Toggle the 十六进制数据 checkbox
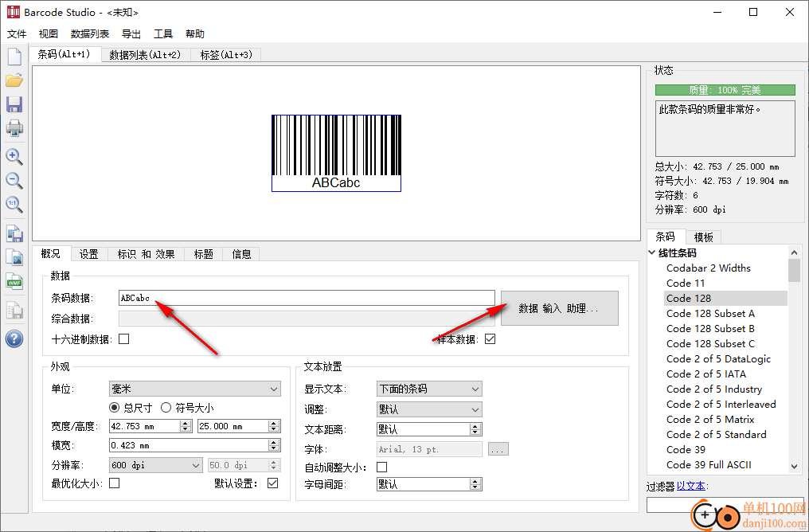The image size is (809, 532). (x=124, y=339)
